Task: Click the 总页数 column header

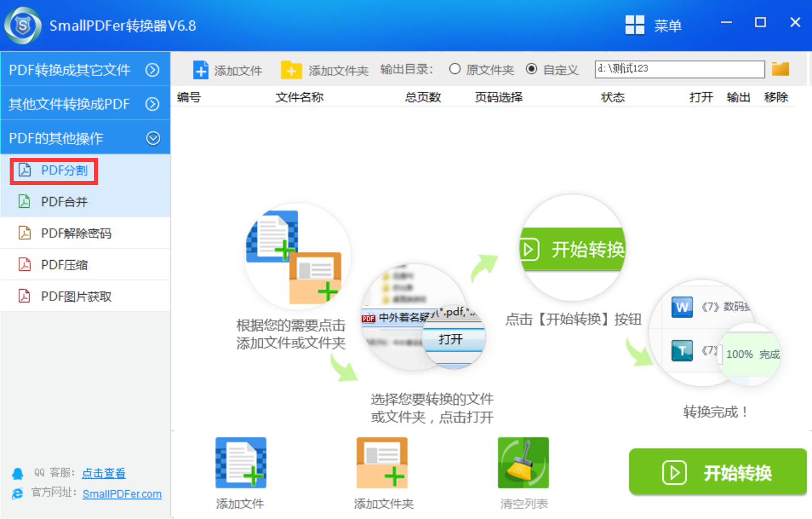Action: [x=423, y=97]
